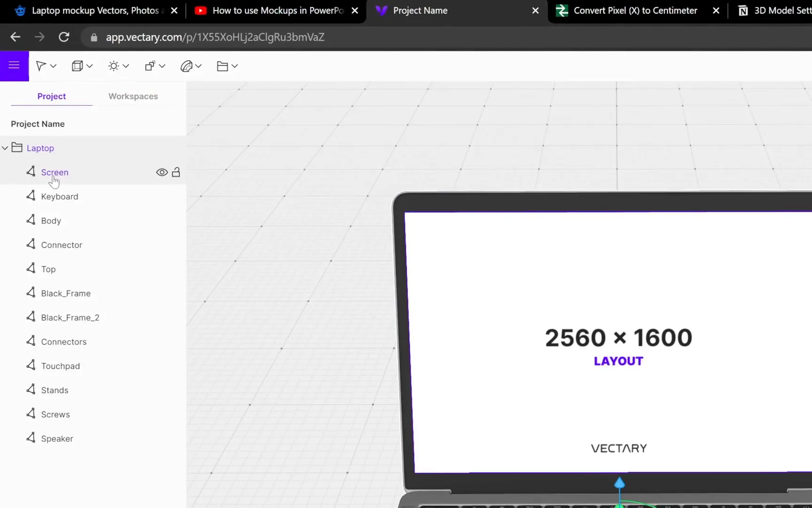Click the 3D box primitives icon
The image size is (812, 508).
click(x=77, y=66)
